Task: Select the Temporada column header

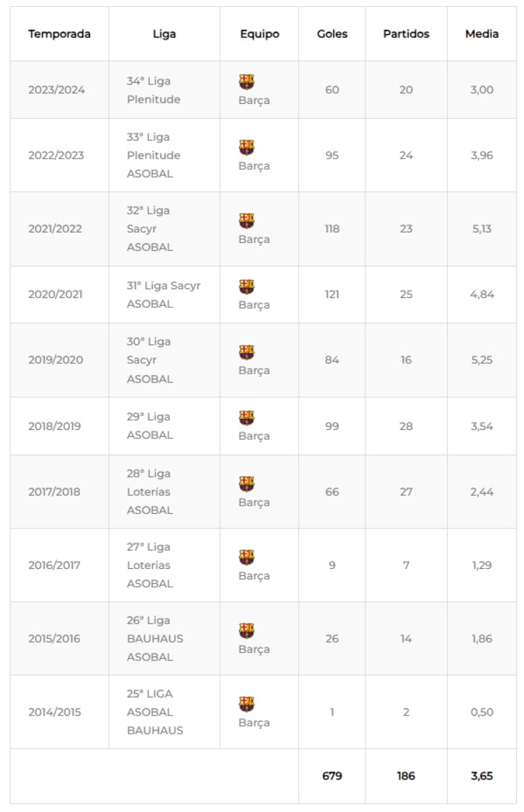Action: 59,34
